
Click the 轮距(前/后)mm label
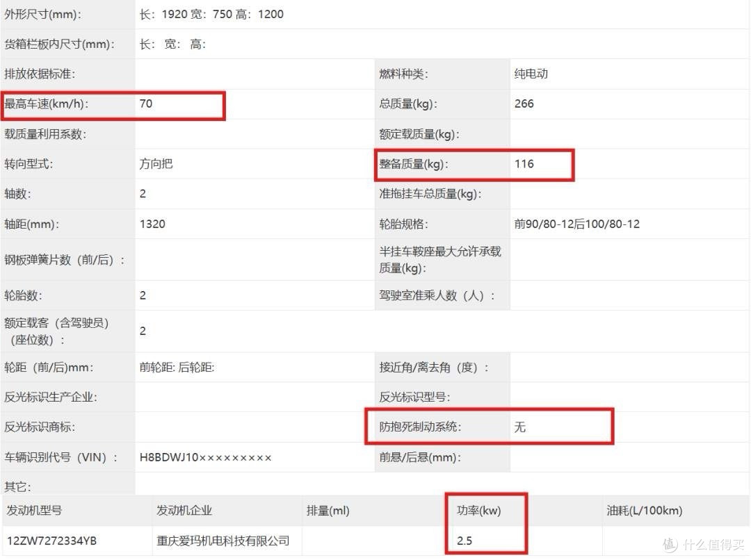tap(49, 368)
